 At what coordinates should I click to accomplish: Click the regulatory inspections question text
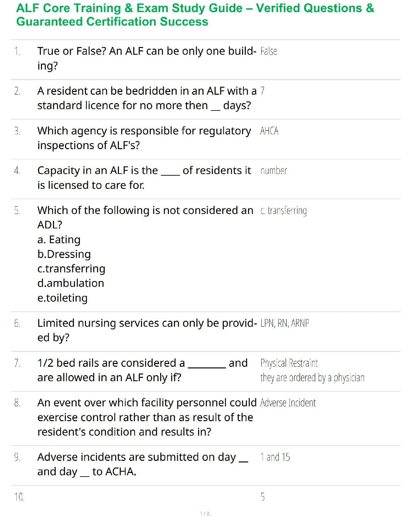tap(144, 138)
